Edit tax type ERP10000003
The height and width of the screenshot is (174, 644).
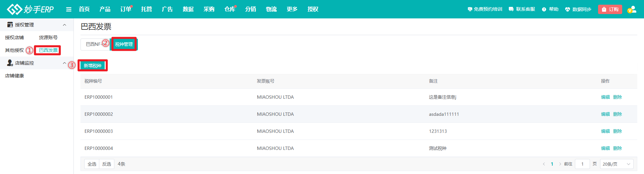(605, 131)
